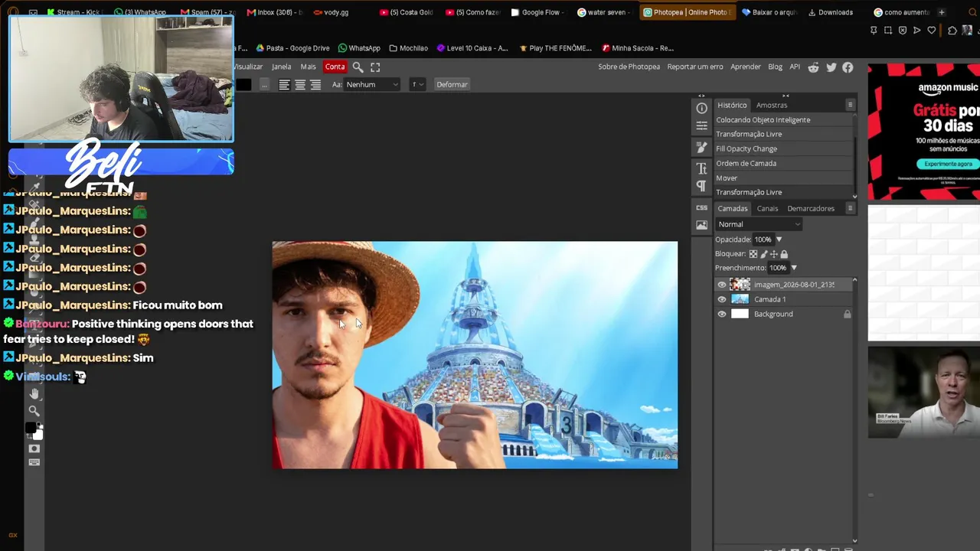Screen dimensions: 980x551
Task: Align text right
Action: [315, 85]
